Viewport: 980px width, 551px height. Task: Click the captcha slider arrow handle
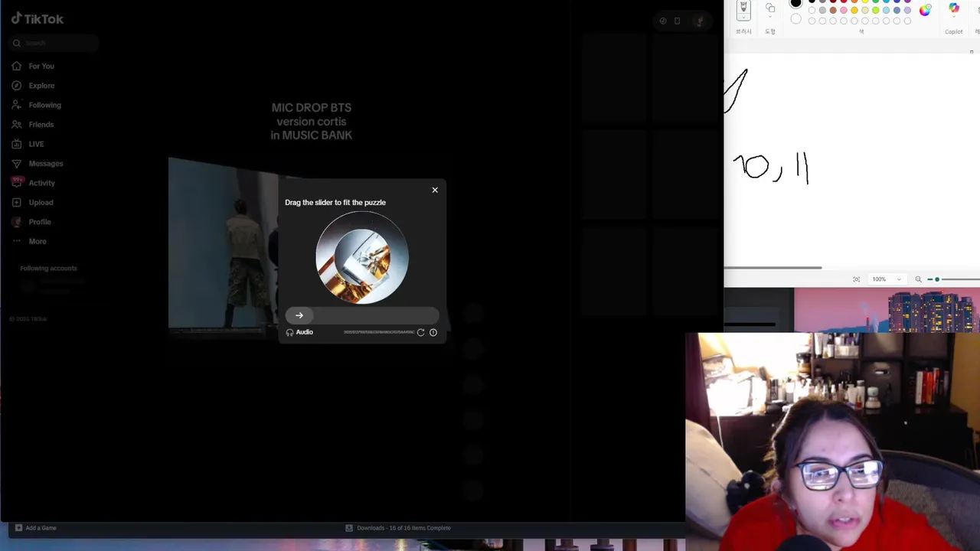(299, 315)
